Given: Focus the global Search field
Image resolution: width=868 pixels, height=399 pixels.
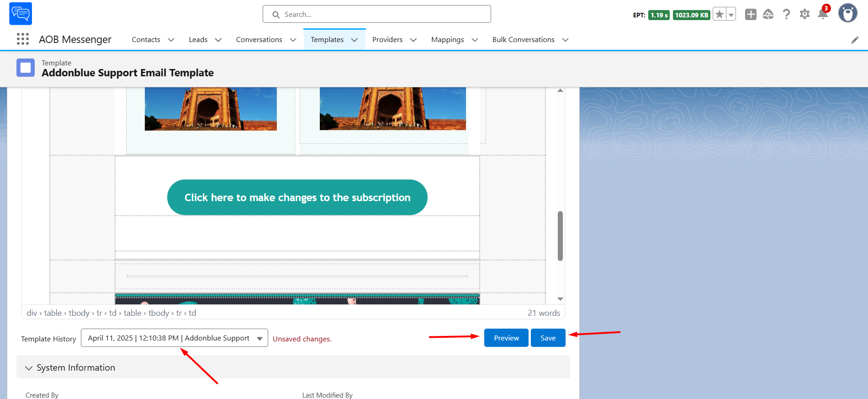Looking at the screenshot, I should point(377,14).
